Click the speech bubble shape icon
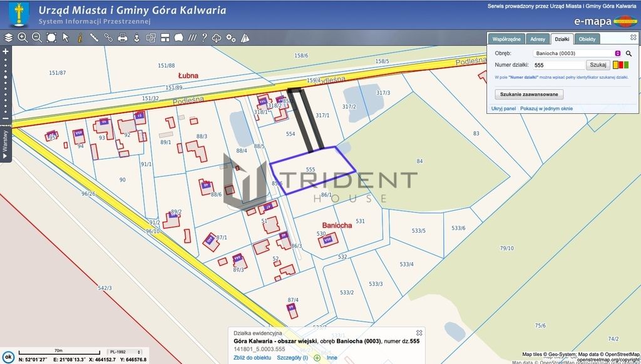Viewport: 641px width, 364px height. coord(178,38)
